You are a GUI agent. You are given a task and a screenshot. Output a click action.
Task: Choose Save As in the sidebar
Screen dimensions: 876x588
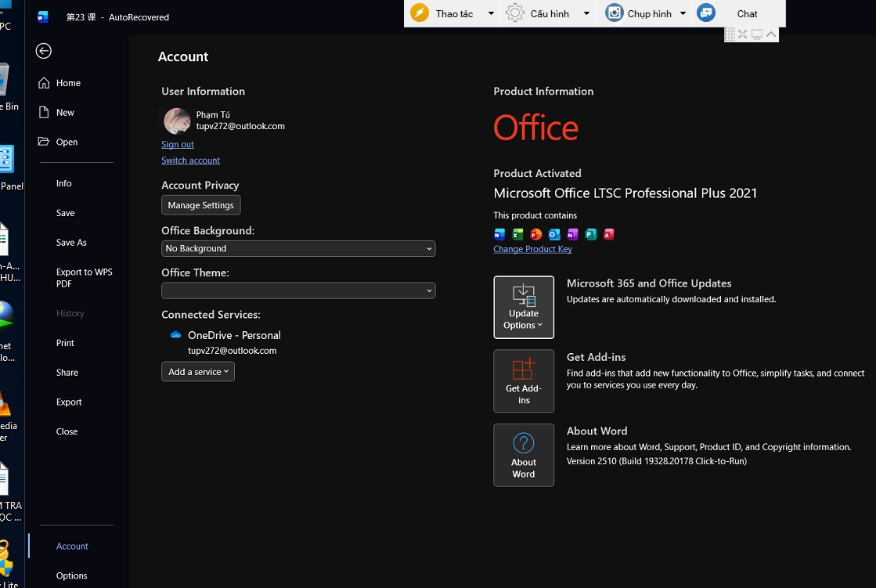pos(71,243)
